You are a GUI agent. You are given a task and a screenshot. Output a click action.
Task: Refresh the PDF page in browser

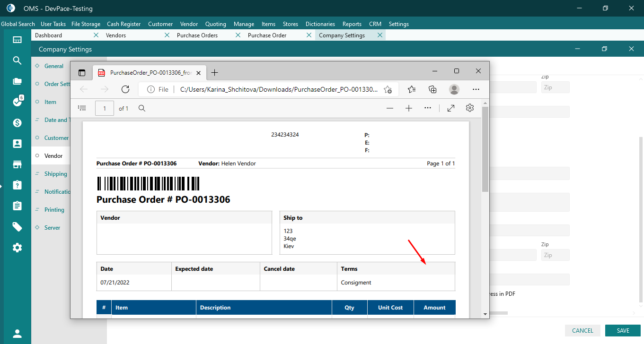125,89
